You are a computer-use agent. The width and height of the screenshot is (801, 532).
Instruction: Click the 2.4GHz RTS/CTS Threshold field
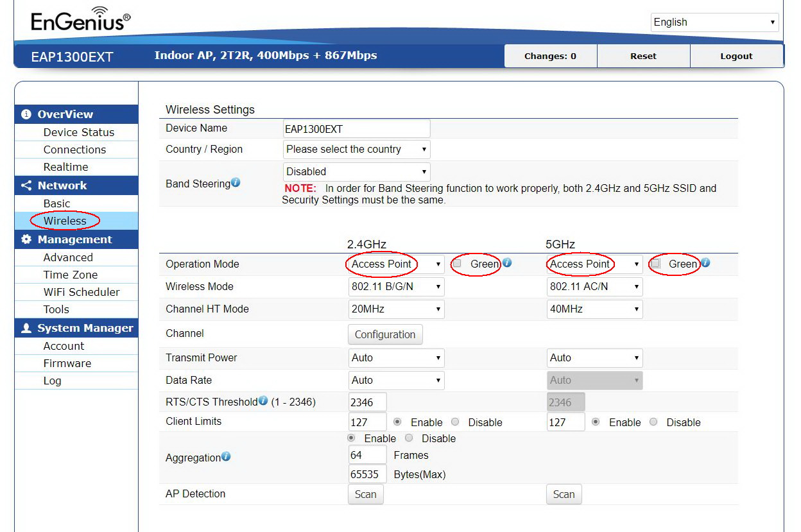[368, 402]
